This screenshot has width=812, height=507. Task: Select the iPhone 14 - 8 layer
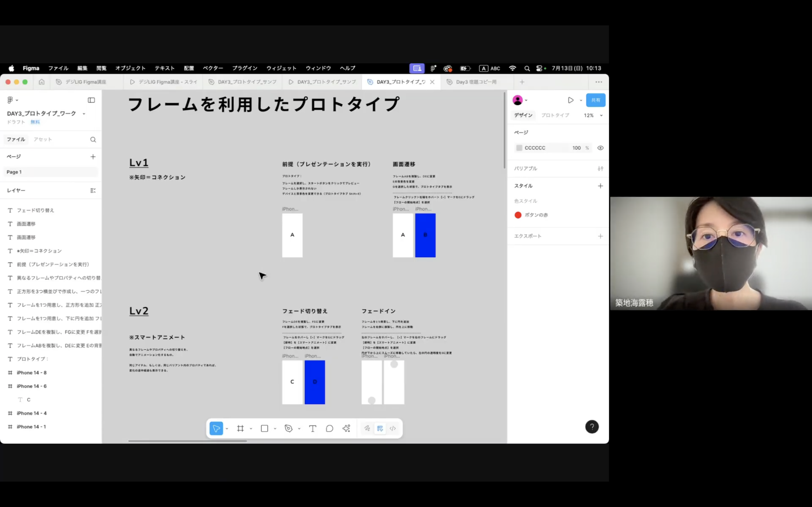pos(31,373)
